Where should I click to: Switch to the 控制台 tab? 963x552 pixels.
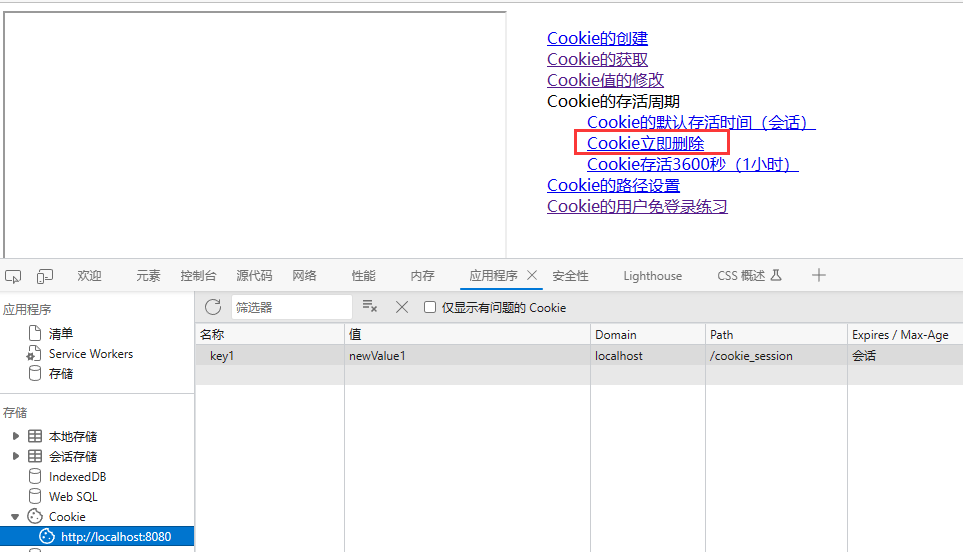198,276
